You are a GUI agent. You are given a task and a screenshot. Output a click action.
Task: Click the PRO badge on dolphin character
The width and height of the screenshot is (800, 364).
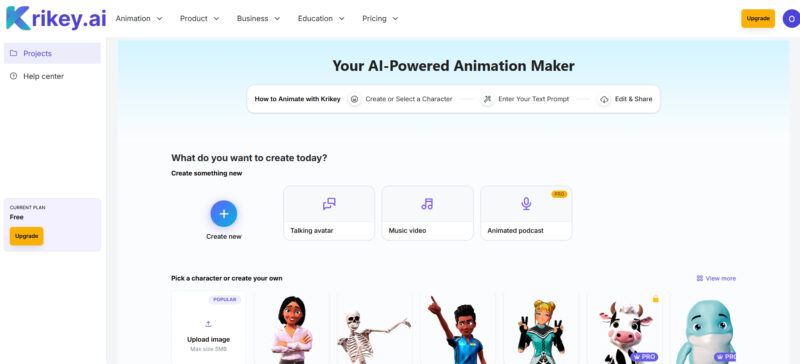[725, 357]
